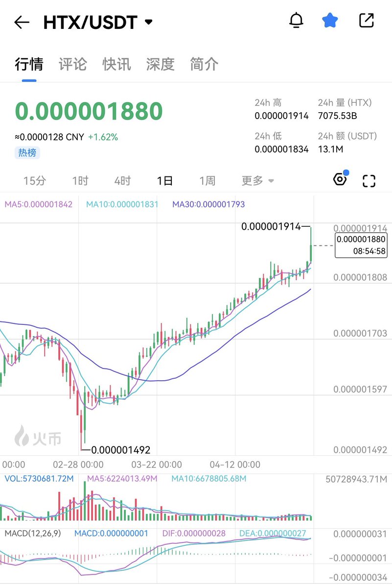392x588 pixels.
Task: Tap the chart high label 0.000001914
Action: pos(271,226)
